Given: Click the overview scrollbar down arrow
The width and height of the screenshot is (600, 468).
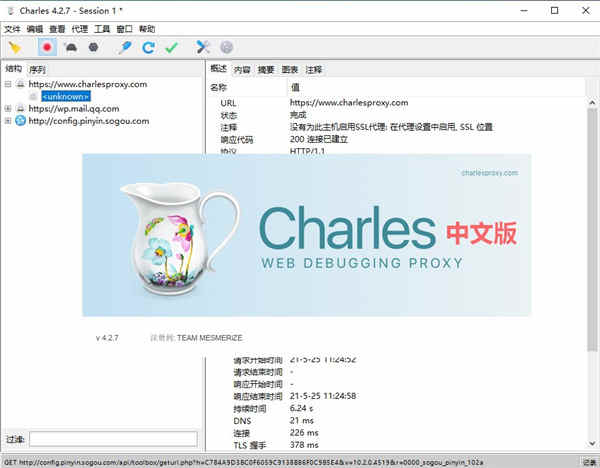Looking at the screenshot, I should click(592, 444).
